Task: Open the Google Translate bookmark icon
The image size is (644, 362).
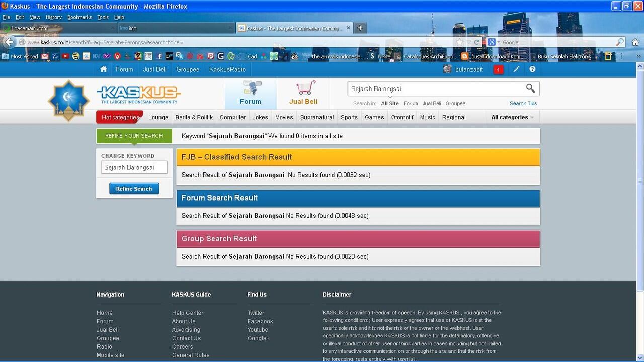Action: pyautogui.click(x=179, y=56)
